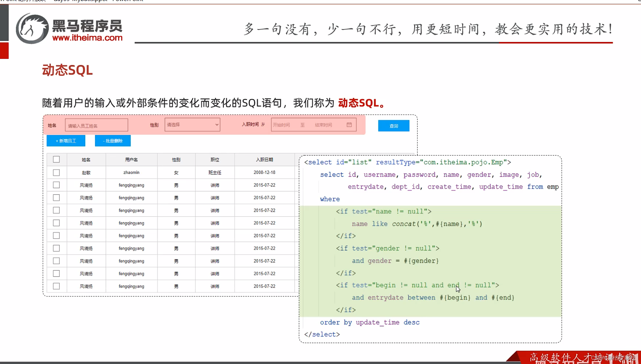Focus the 请输入员工姓名 input field
The height and width of the screenshot is (364, 641).
click(96, 125)
